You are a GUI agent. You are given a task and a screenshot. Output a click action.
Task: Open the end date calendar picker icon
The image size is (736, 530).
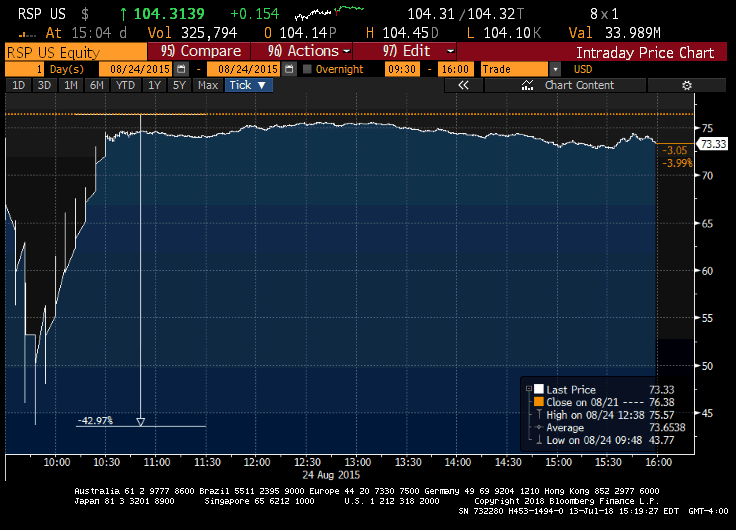(x=289, y=69)
